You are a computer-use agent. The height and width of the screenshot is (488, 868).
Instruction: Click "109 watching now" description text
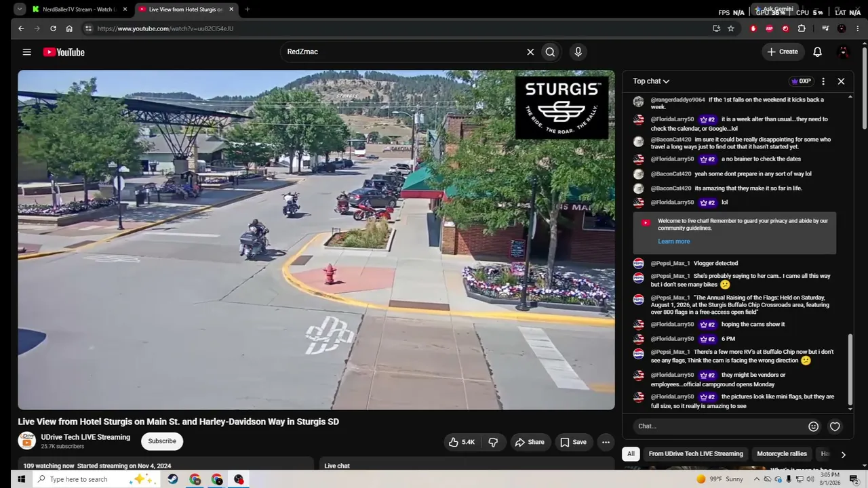coord(49,466)
